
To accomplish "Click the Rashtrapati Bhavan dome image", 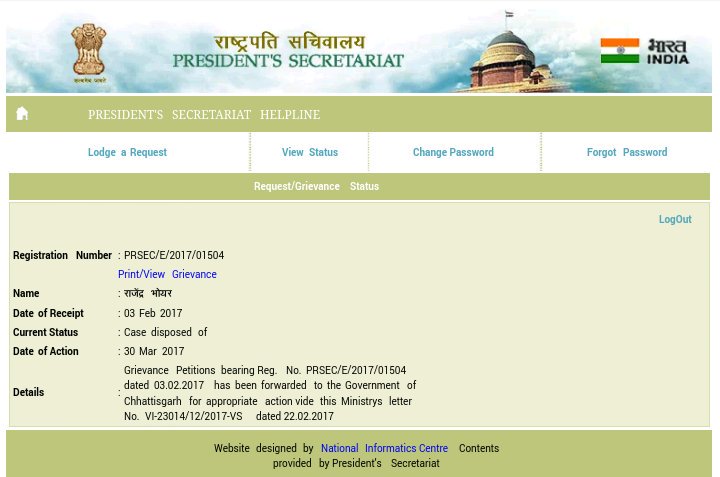I will pos(510,60).
